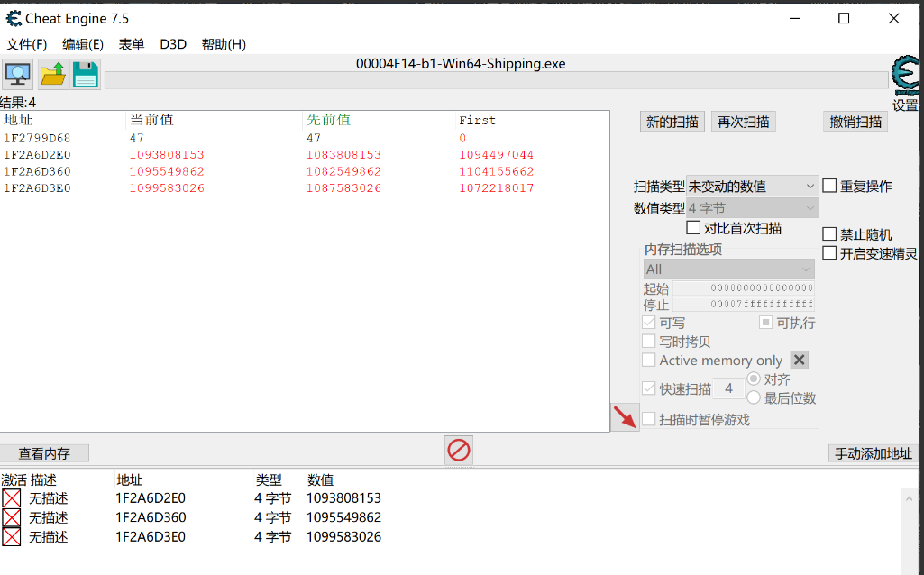Click the red arrow add-to-list icon
This screenshot has height=575, width=924.
tap(624, 416)
